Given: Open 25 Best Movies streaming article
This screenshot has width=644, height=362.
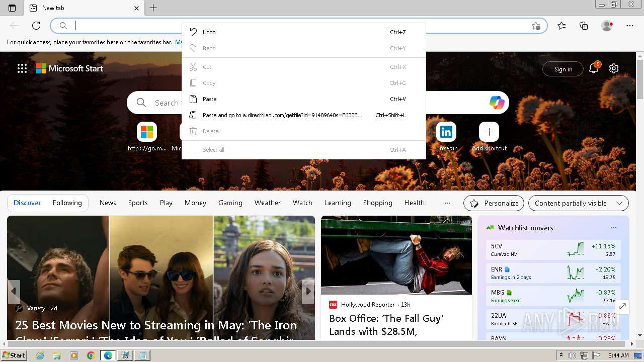Looking at the screenshot, I should tap(156, 331).
